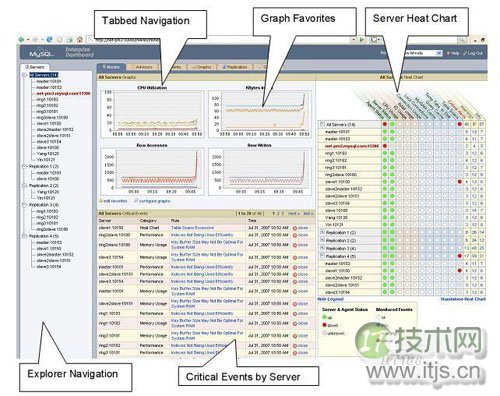The image size is (500, 396).
Task: Click the browser back arrow icon
Action: pyautogui.click(x=21, y=39)
